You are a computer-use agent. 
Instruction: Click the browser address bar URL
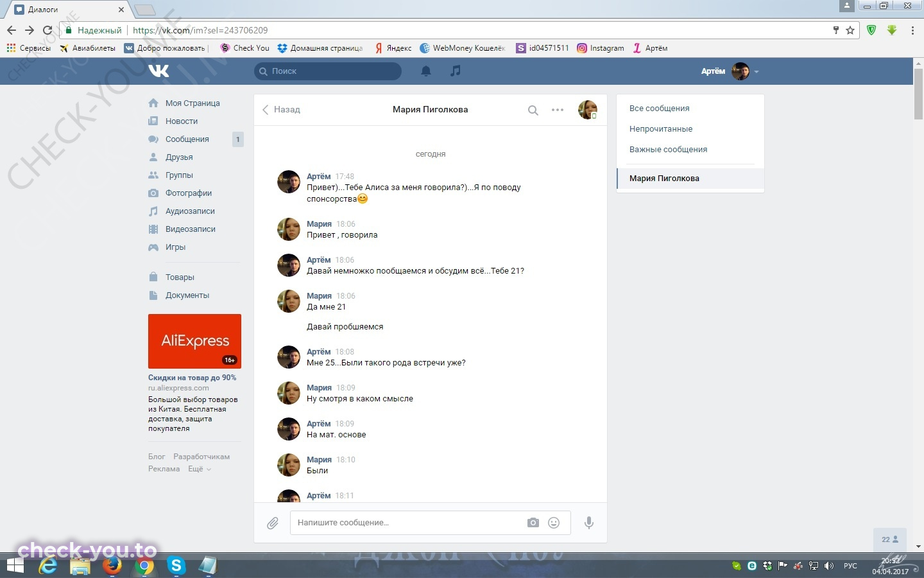[200, 30]
